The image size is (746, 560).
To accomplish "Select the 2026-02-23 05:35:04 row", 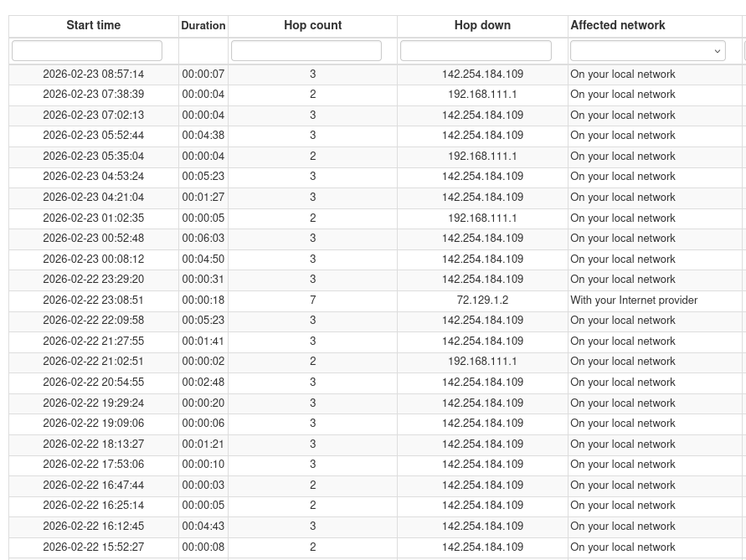I will [94, 157].
